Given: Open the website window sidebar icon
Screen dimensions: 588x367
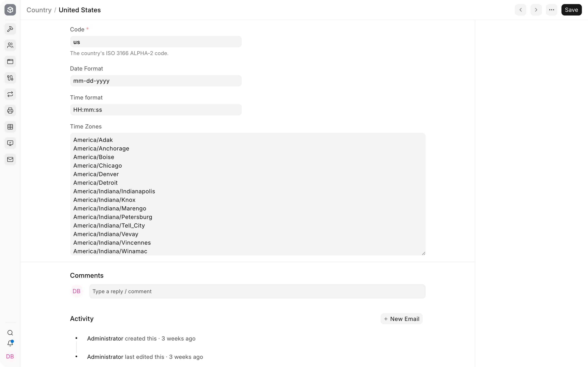Looking at the screenshot, I should coord(10,62).
